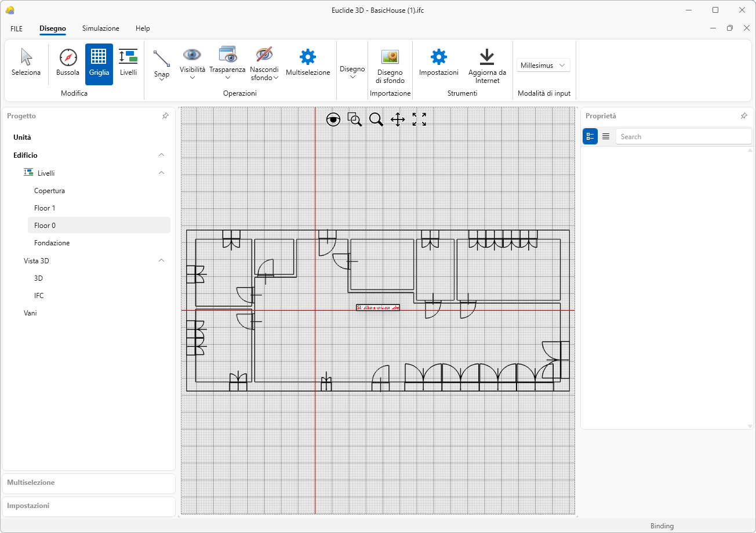Collapse the Edificio tree section
Screen dimensions: 756x533
[162, 155]
